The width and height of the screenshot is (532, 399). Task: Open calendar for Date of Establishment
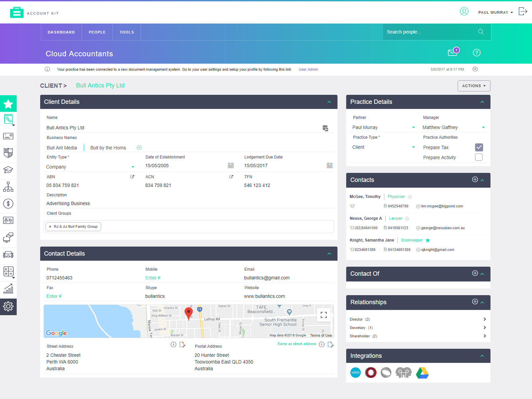[x=231, y=165]
